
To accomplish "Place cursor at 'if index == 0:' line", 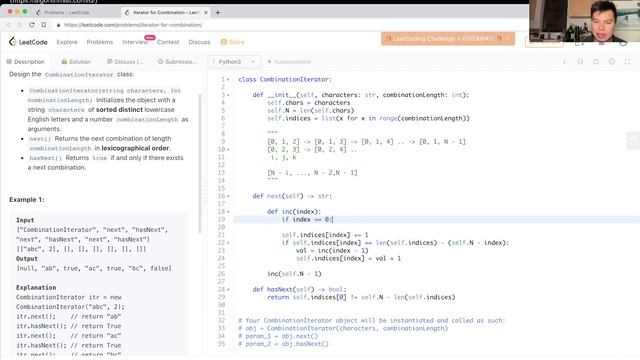I will pyautogui.click(x=307, y=220).
